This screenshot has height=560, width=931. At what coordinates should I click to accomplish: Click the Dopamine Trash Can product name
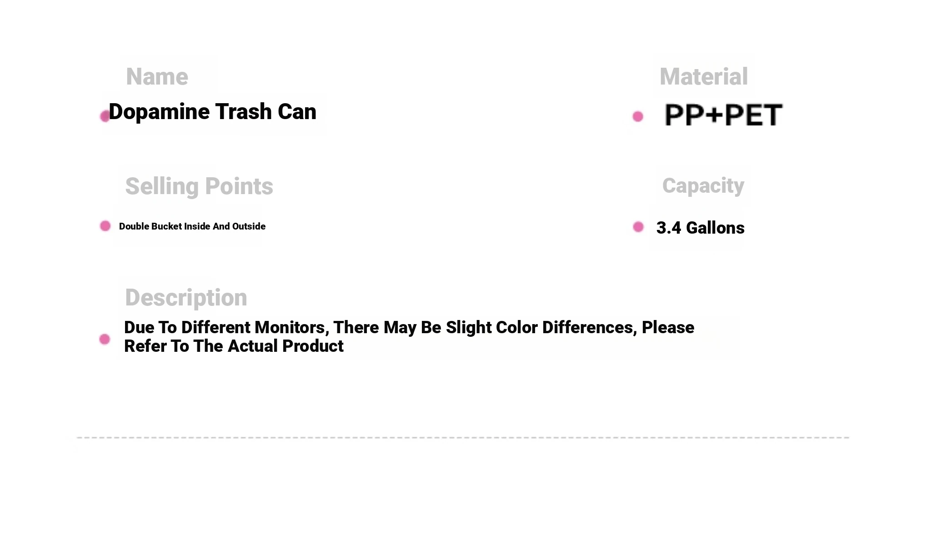pos(212,112)
